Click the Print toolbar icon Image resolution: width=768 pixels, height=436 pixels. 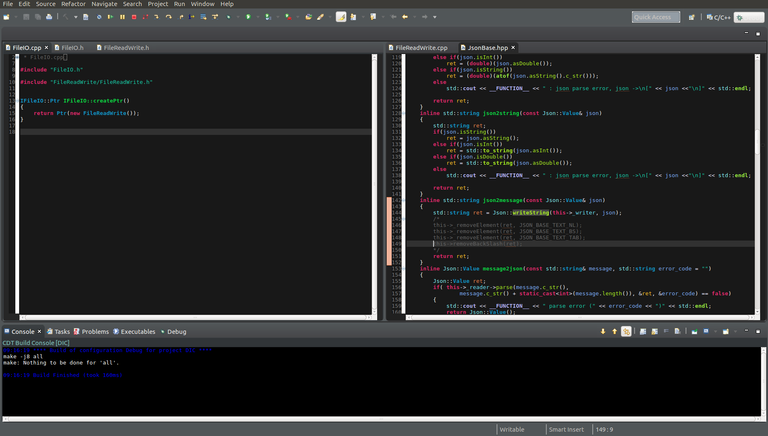[49, 17]
